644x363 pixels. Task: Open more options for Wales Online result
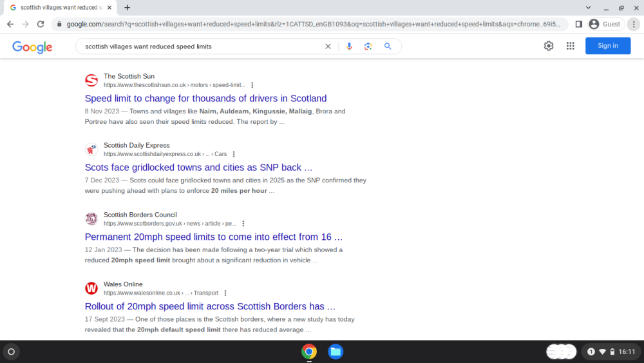point(225,293)
